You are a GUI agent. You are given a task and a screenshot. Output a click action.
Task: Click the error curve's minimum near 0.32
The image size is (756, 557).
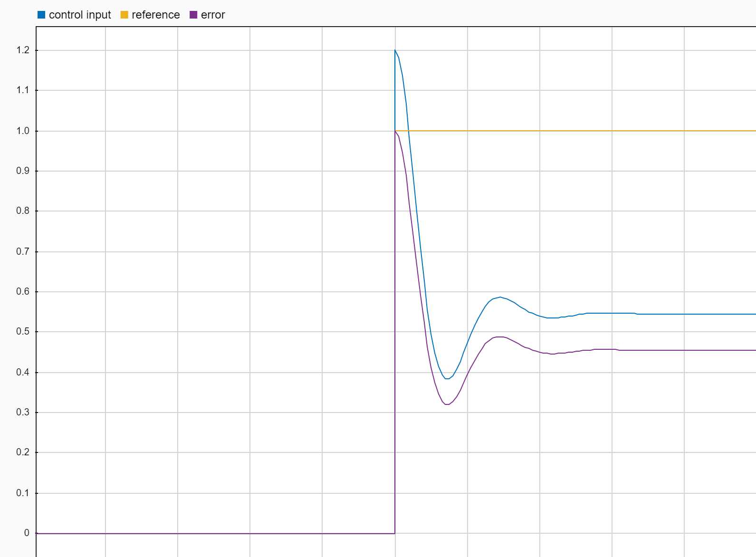coord(447,404)
